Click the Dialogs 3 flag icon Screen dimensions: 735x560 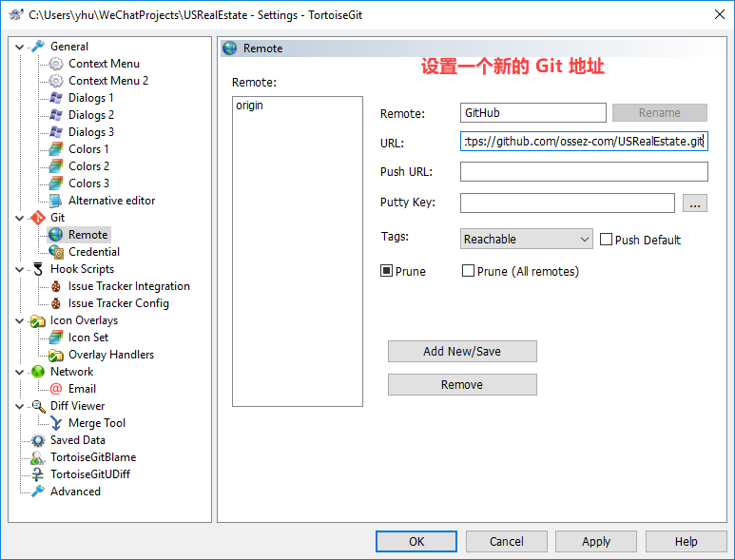(x=56, y=132)
